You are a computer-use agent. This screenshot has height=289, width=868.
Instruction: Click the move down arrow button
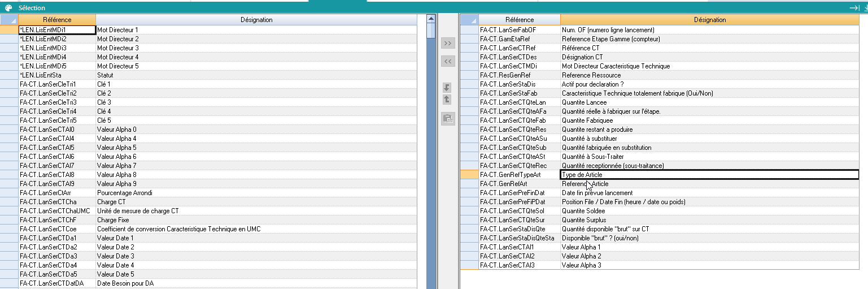(x=447, y=88)
